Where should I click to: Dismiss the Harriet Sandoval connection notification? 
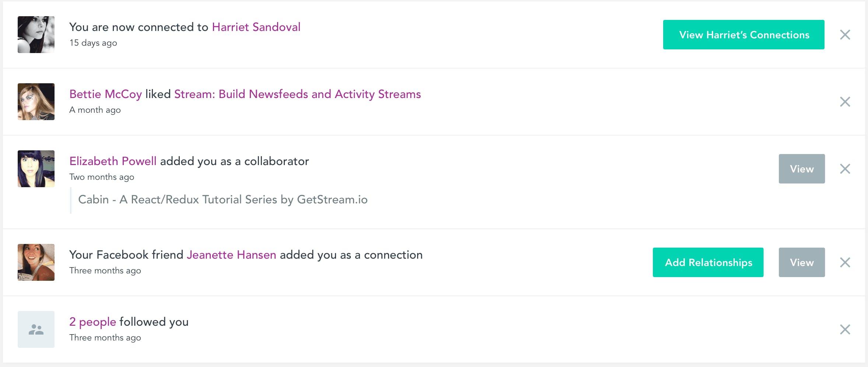845,35
